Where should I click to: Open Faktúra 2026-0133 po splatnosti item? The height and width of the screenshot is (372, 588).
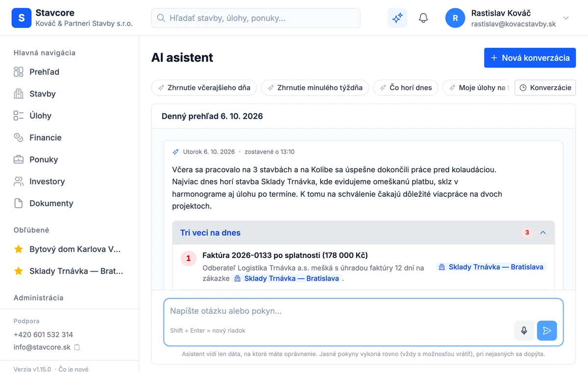285,256
